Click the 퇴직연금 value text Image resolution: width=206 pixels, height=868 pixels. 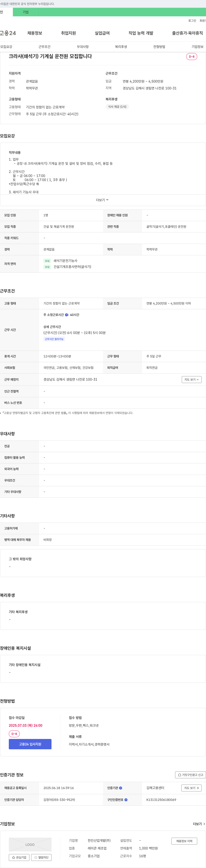[x=152, y=368]
